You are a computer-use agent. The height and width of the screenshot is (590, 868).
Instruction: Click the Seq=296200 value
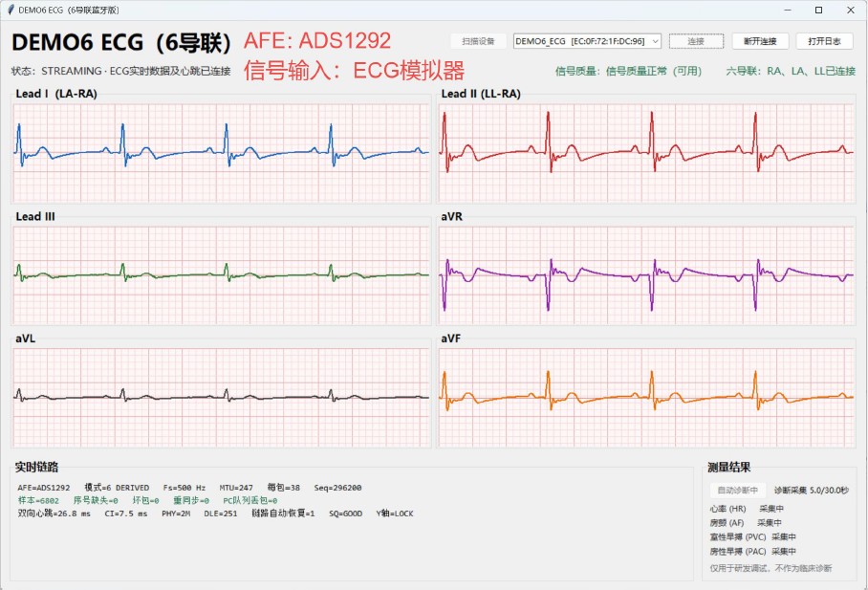click(x=337, y=488)
